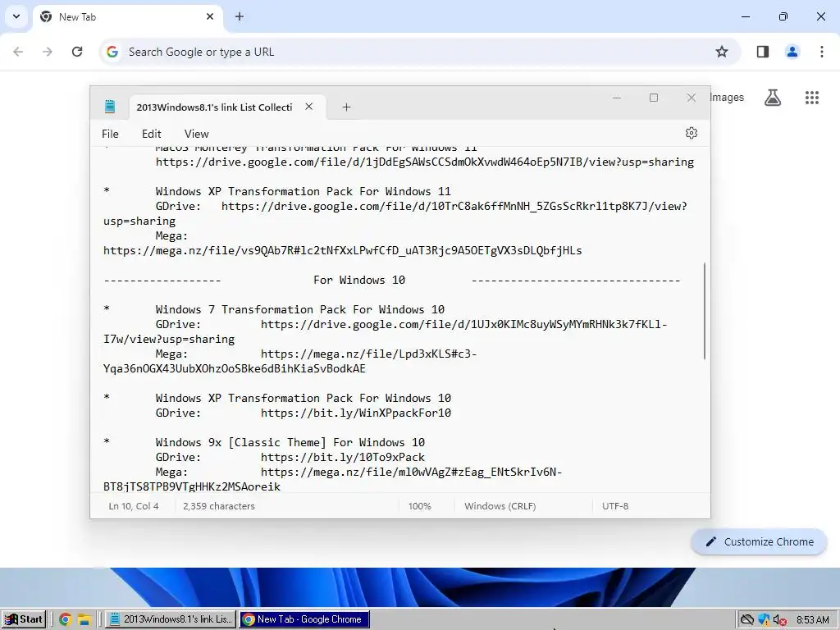
Task: Bookmark this tab with the star icon
Action: tap(722, 52)
